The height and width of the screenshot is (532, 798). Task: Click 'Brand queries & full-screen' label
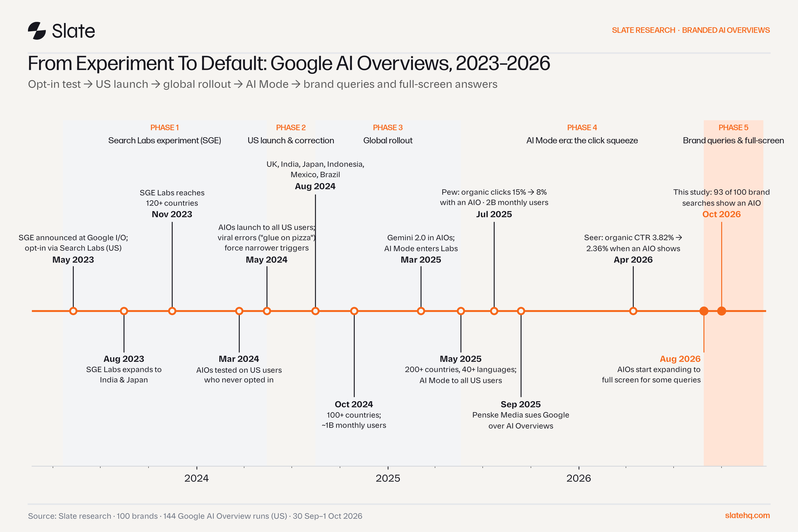pyautogui.click(x=733, y=140)
